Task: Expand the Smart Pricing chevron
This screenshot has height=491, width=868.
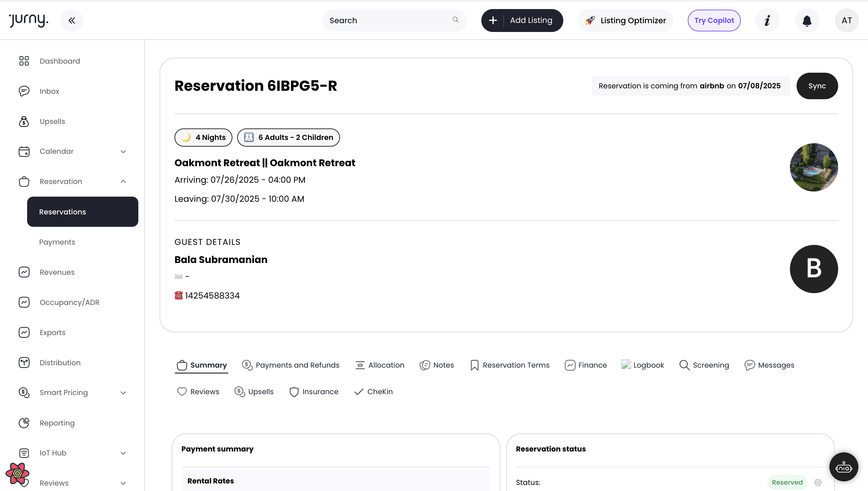Action: pos(123,393)
